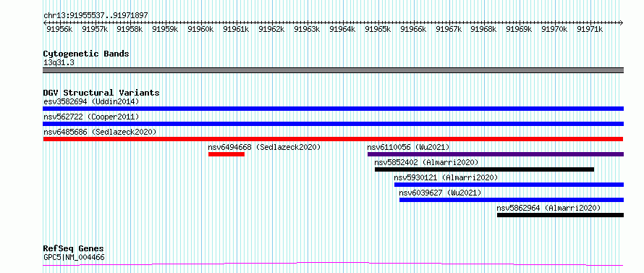Click the 91956k ruler position
The height and width of the screenshot is (273, 644).
[59, 29]
